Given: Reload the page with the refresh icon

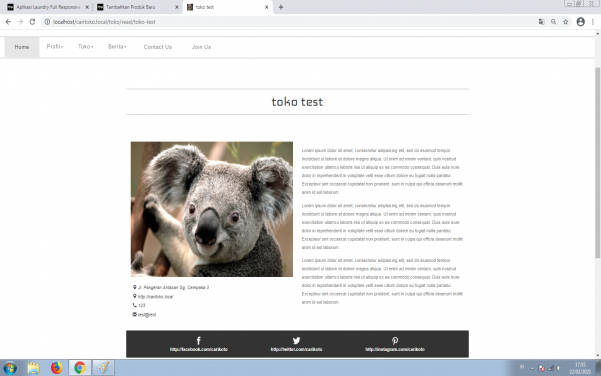Looking at the screenshot, I should [32, 22].
